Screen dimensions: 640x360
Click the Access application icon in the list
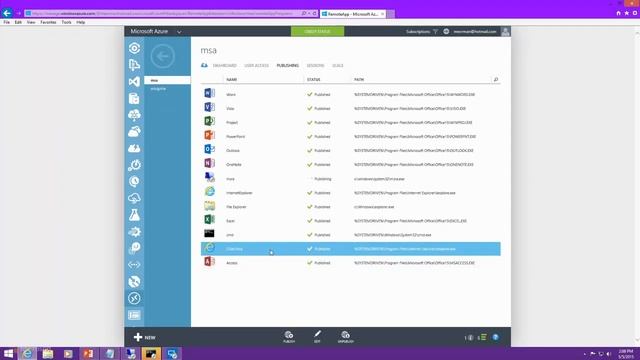pyautogui.click(x=209, y=261)
